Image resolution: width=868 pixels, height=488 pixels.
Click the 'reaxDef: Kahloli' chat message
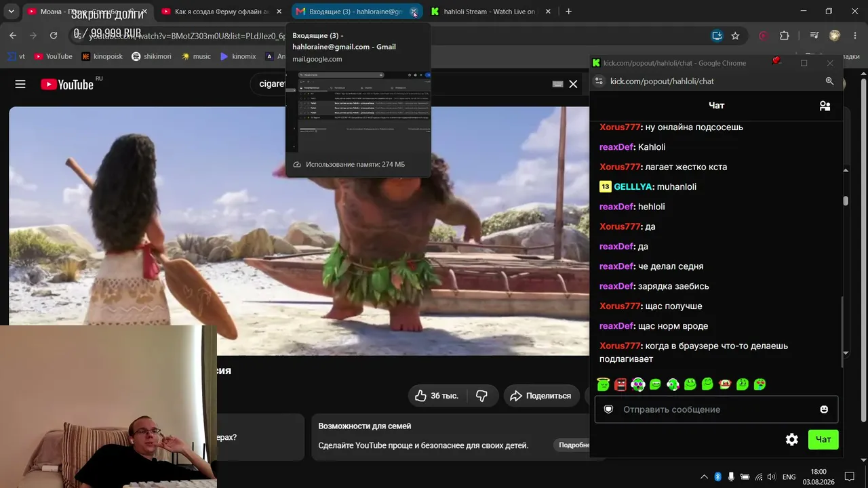point(633,147)
